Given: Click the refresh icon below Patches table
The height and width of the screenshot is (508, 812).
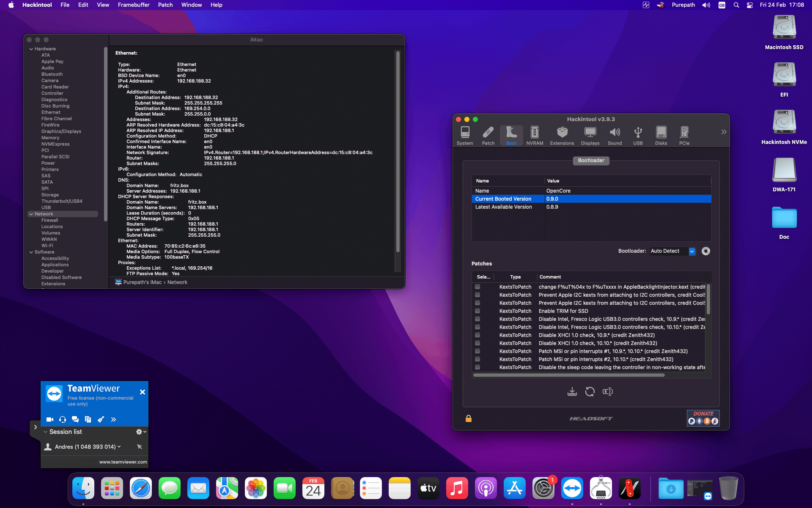Looking at the screenshot, I should (x=590, y=392).
